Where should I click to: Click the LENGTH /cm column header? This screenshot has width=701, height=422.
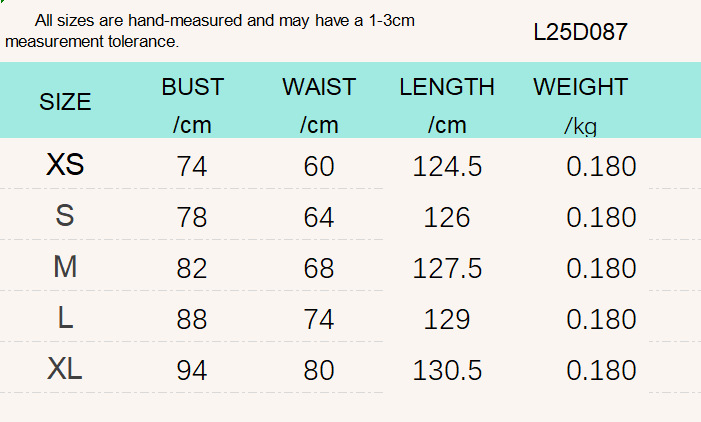click(x=447, y=106)
